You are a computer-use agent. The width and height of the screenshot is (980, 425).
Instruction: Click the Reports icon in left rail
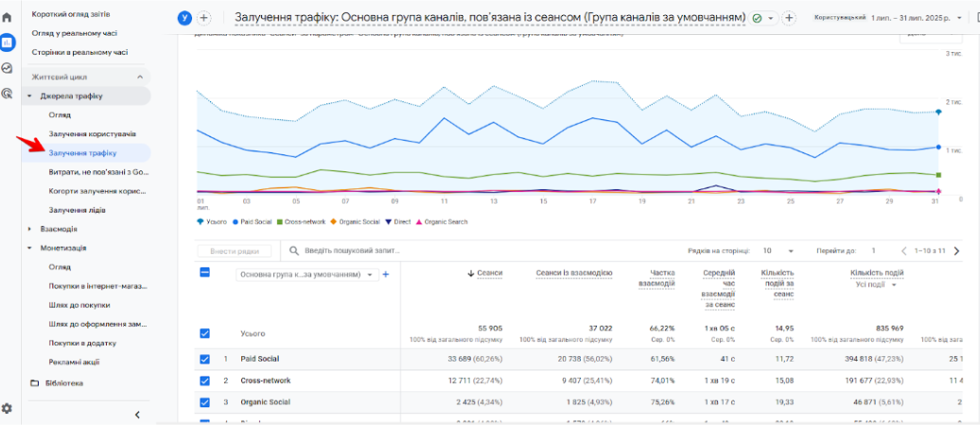pos(8,43)
